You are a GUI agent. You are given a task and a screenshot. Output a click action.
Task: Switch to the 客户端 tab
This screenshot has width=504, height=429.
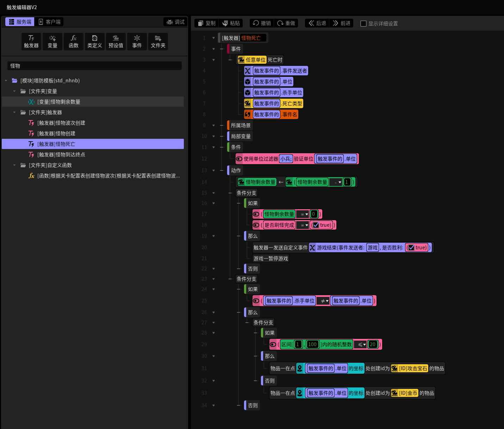click(49, 22)
